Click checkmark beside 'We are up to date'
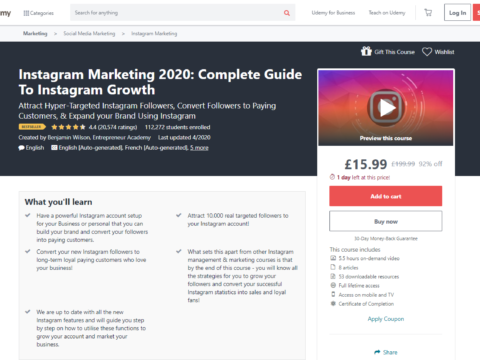The width and height of the screenshot is (480, 360). [28, 312]
